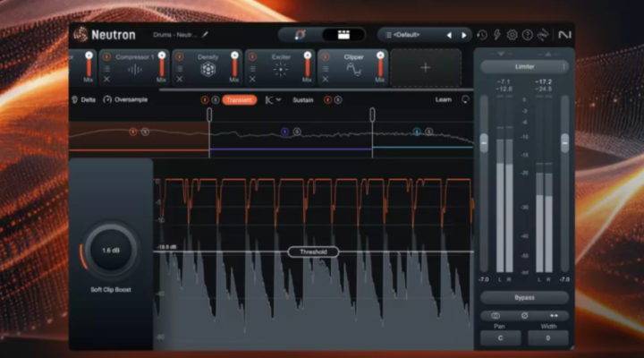The width and height of the screenshot is (644, 358).
Task: Click the output gain fader handle
Action: (565, 143)
